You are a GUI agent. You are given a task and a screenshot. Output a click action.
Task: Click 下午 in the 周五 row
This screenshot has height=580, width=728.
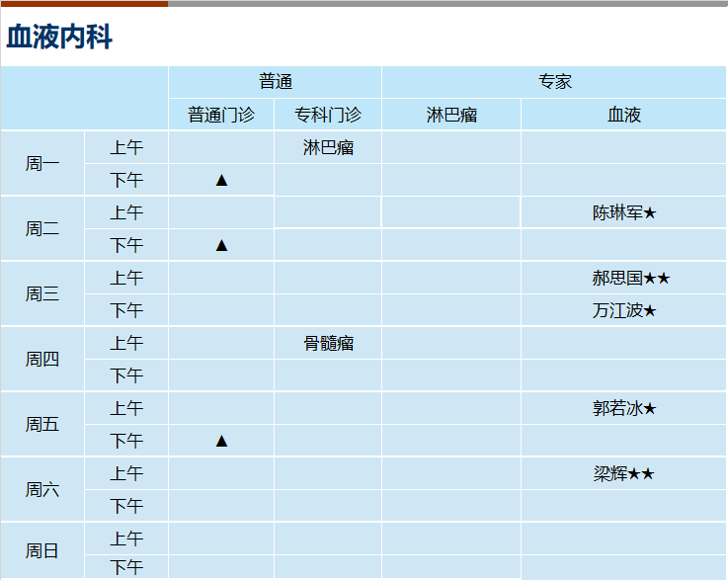[x=126, y=441]
